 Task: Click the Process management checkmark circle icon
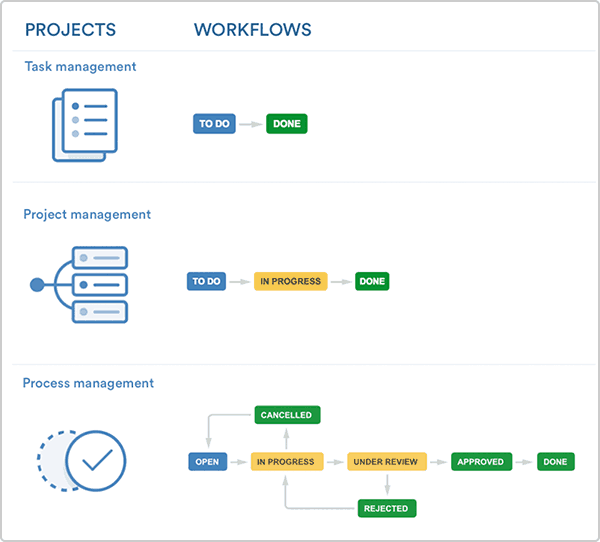(83, 460)
